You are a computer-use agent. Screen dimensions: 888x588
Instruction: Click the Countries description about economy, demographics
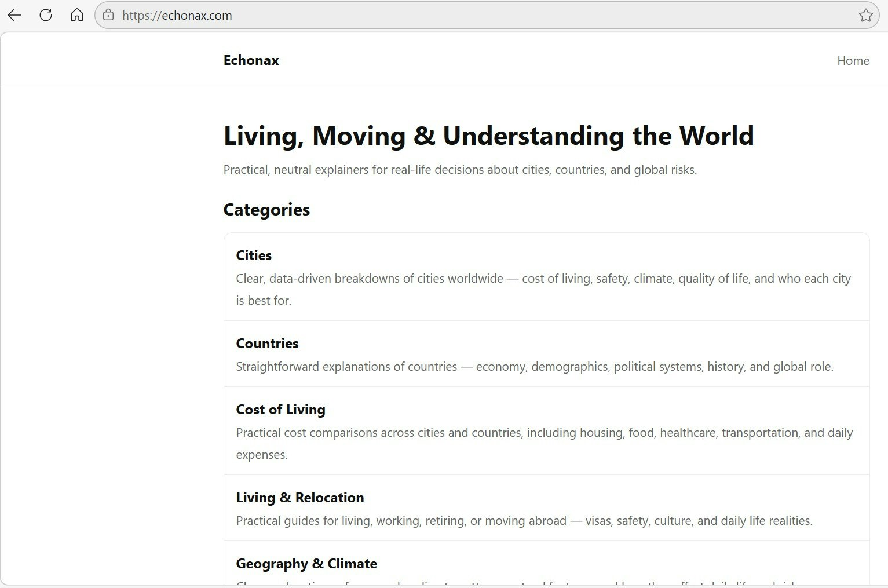[x=535, y=367]
